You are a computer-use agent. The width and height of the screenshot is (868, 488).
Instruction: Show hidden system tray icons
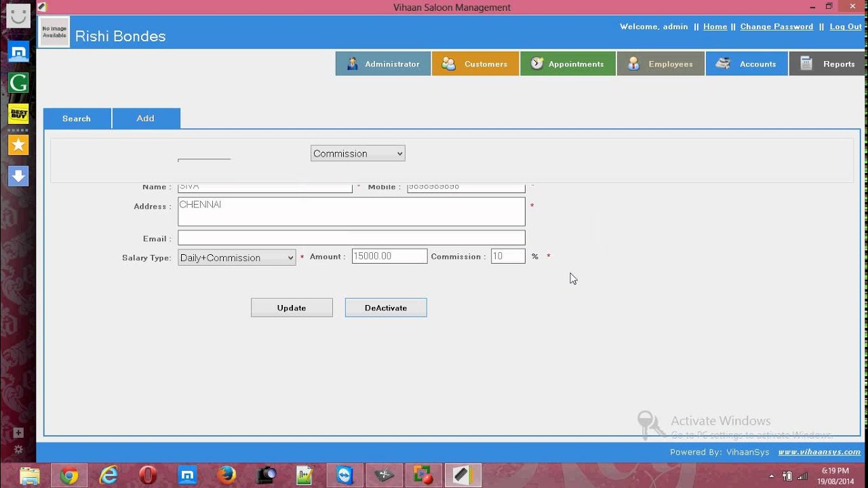tap(772, 476)
